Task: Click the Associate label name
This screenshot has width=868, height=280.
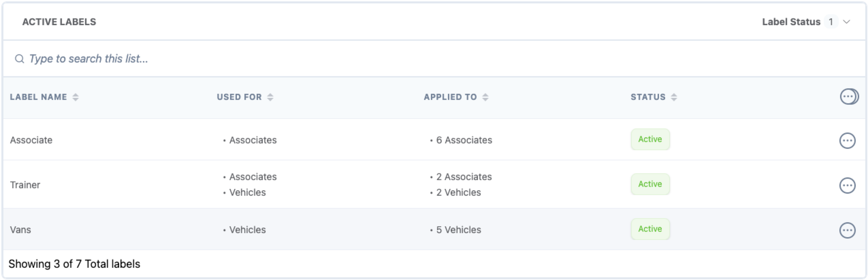Action: click(x=31, y=140)
